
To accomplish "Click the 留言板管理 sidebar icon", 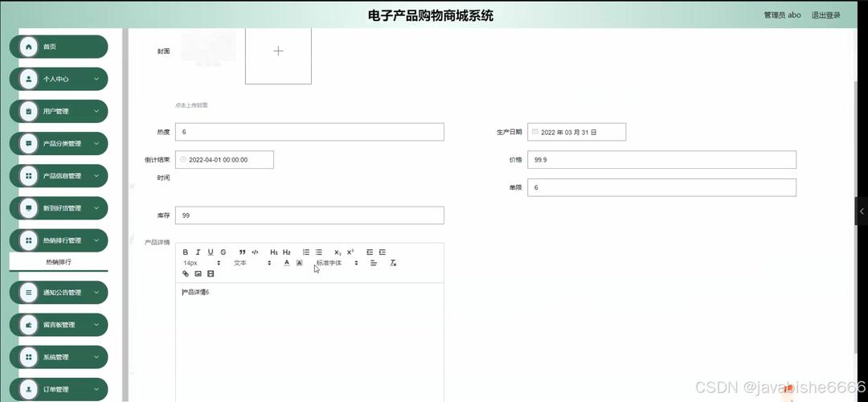I will [x=29, y=325].
